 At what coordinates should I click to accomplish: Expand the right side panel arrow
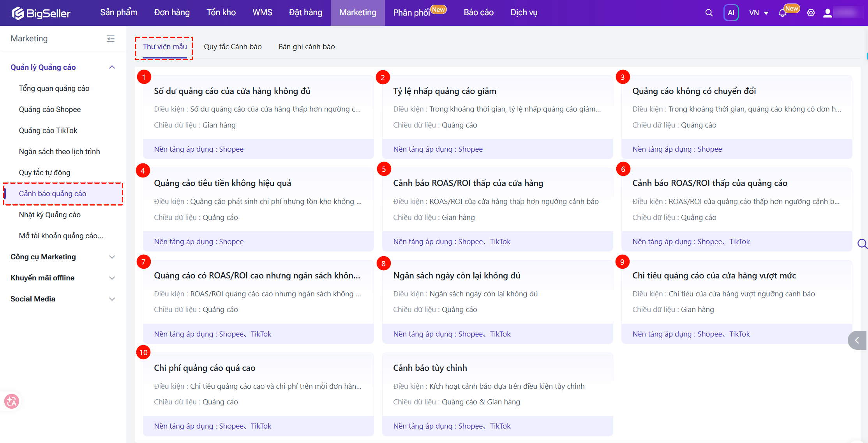click(x=857, y=340)
